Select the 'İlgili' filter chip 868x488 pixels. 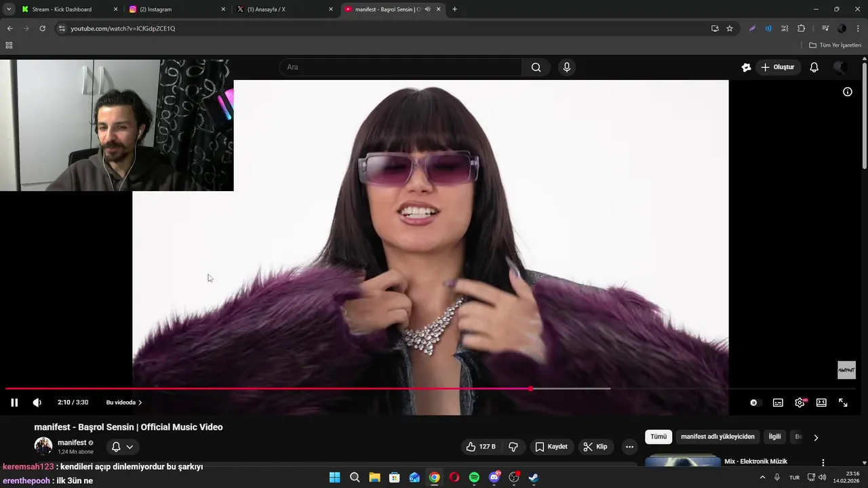click(774, 437)
